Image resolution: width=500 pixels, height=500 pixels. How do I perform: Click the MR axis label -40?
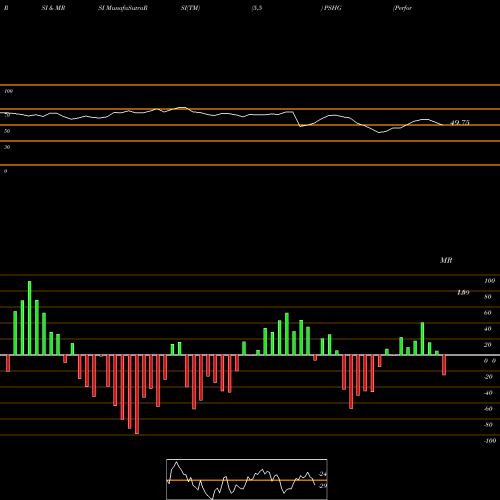click(488, 393)
